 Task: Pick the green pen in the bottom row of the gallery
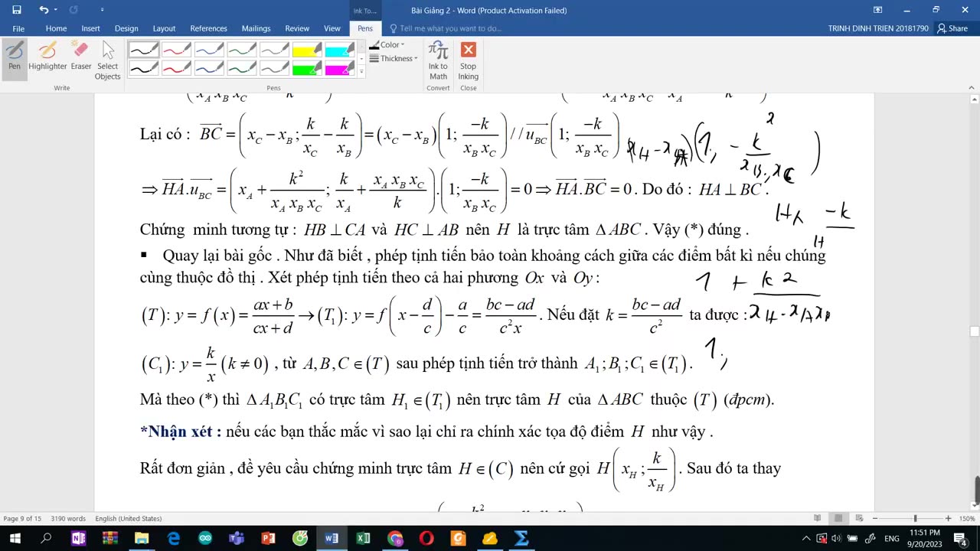click(x=242, y=68)
